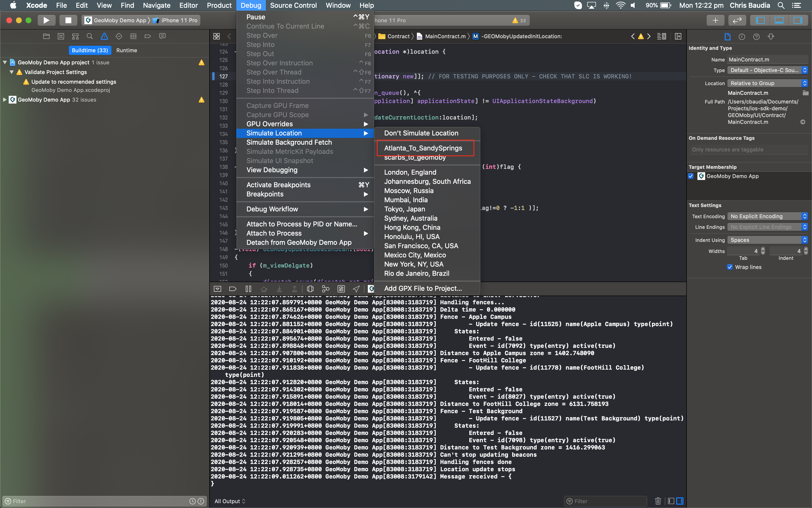812x508 pixels.
Task: Open the History inspector clock icon
Action: 742,37
